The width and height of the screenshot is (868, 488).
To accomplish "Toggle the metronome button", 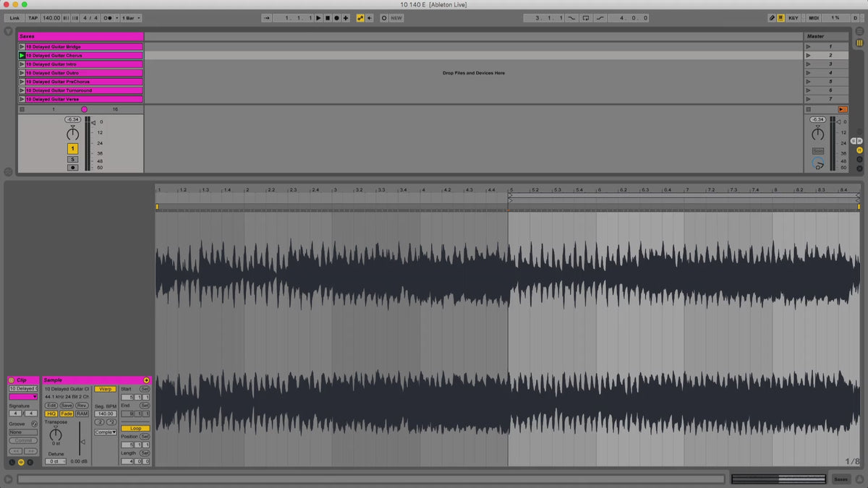I will pos(109,18).
